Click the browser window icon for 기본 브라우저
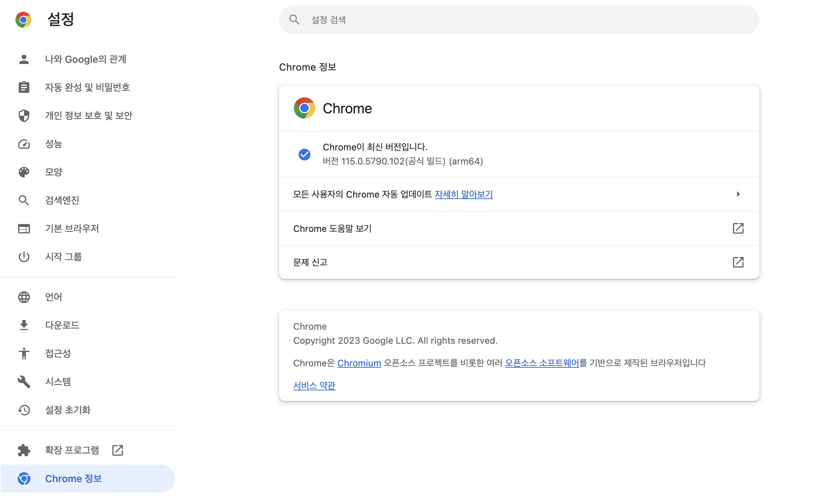The height and width of the screenshot is (504, 816). (24, 229)
